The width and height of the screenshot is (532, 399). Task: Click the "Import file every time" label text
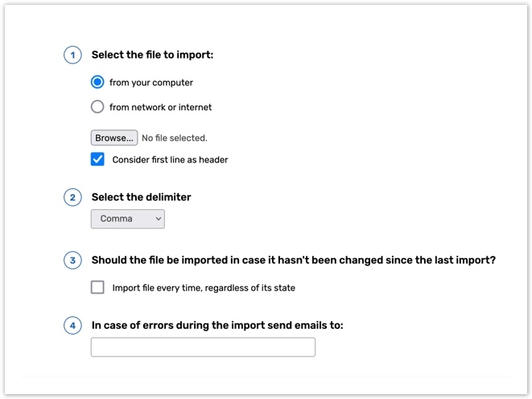click(x=204, y=288)
